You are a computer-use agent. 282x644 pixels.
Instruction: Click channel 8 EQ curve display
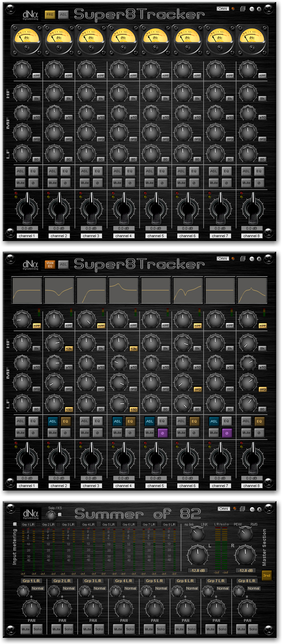tap(252, 291)
